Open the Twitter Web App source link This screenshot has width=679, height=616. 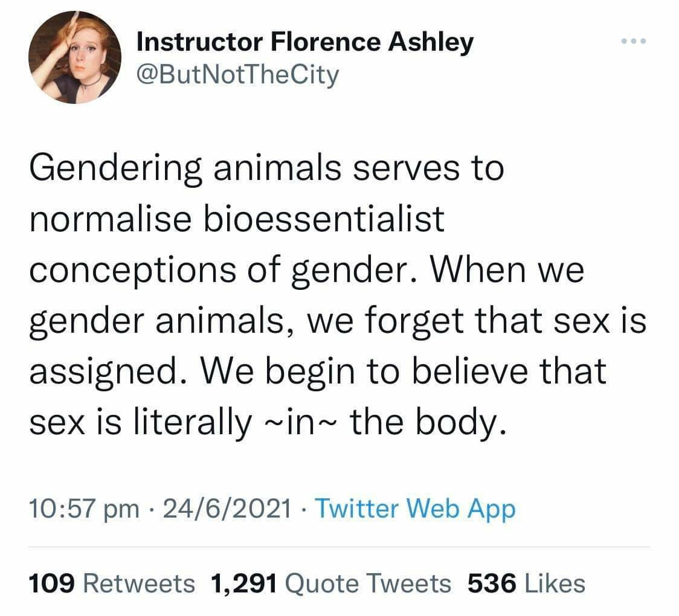tap(416, 509)
